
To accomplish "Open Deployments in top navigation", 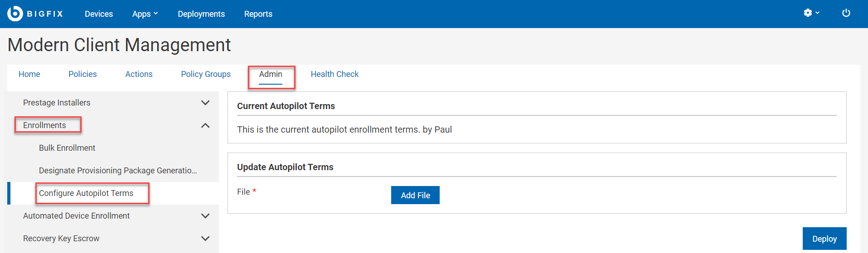I will tap(201, 14).
